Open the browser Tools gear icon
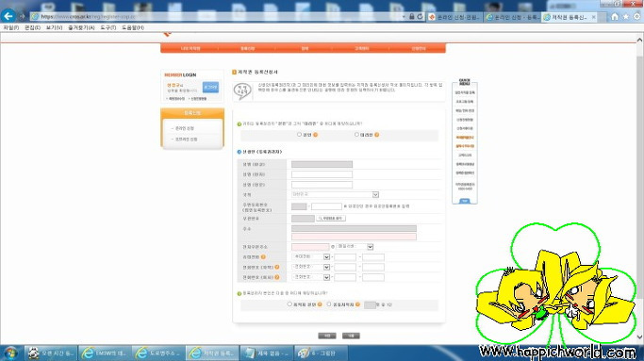Image resolution: width=644 pixels, height=361 pixels. pos(636,16)
